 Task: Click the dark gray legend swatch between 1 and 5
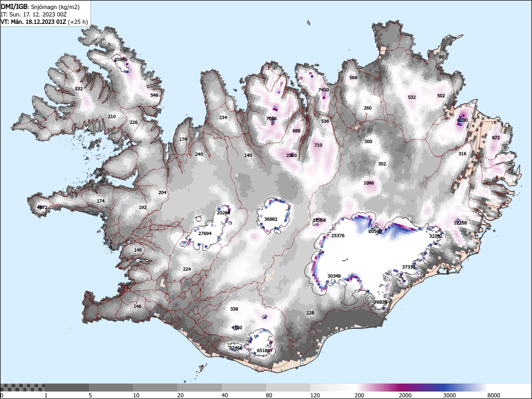pos(67,387)
